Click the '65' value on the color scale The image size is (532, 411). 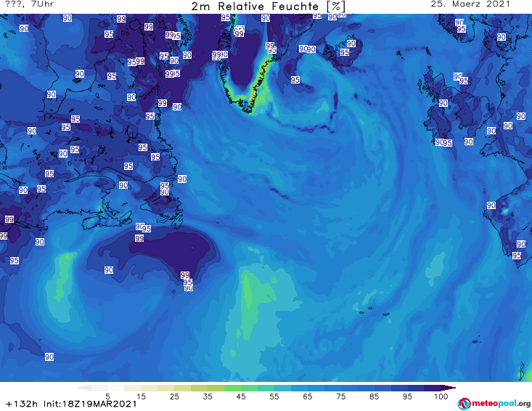pos(308,396)
